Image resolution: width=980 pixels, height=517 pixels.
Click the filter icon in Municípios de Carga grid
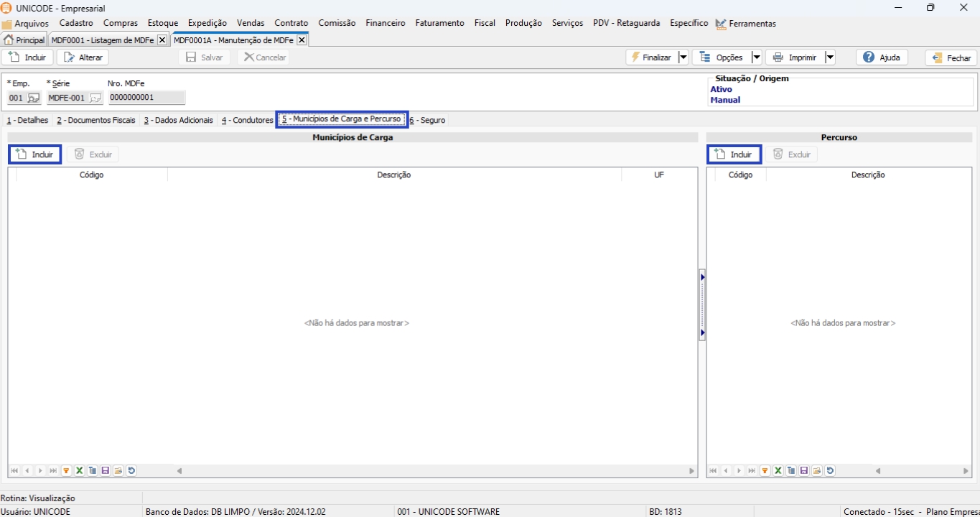point(66,471)
